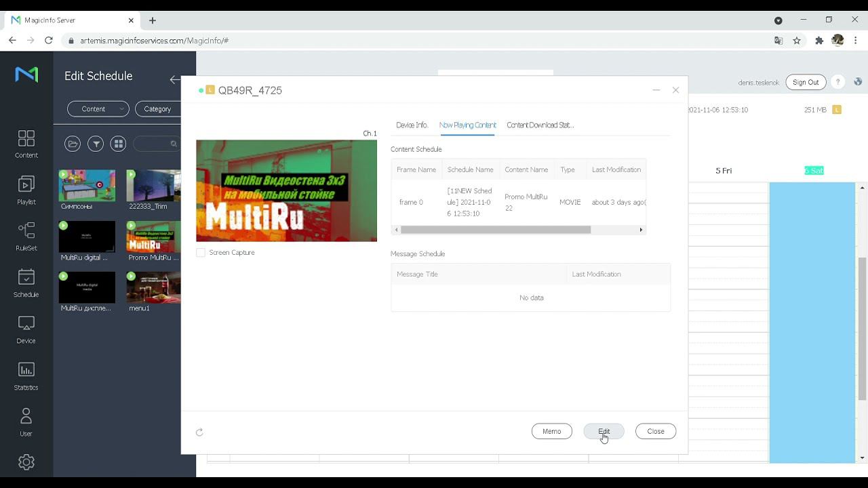Select the Now Playing Content tab
The image size is (868, 488).
(x=468, y=125)
